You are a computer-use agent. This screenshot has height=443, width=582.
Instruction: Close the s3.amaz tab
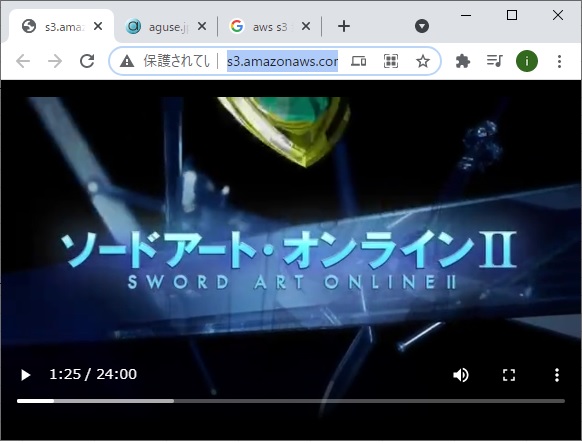click(x=98, y=26)
